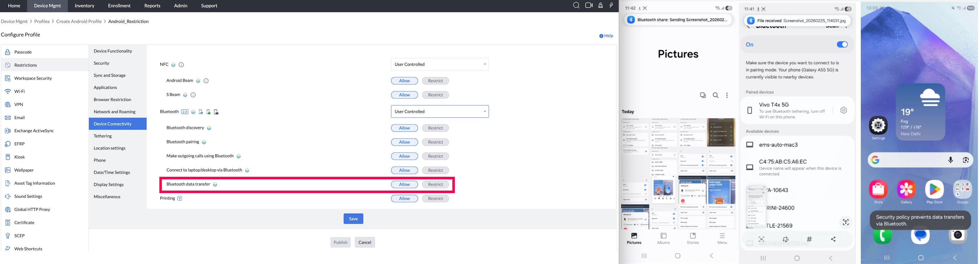Tap the search icon in the Pictures view
This screenshot has width=980, height=264.
tap(716, 95)
